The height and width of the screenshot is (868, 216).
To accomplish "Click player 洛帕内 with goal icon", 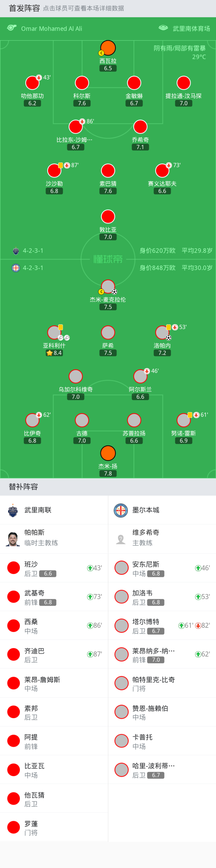I will 162,333.
